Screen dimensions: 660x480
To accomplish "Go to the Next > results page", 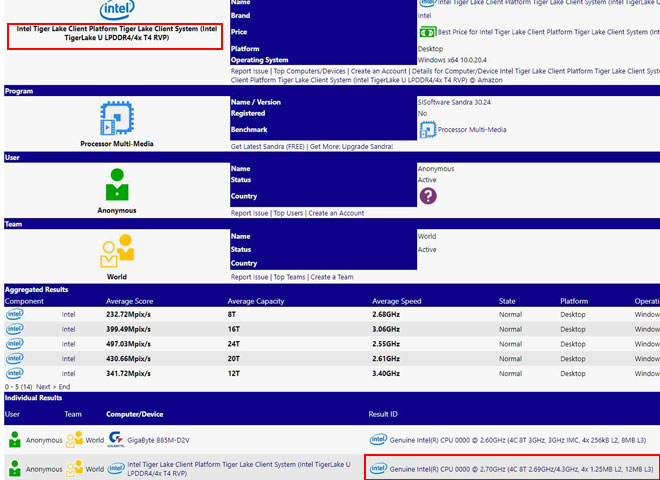I will point(46,387).
